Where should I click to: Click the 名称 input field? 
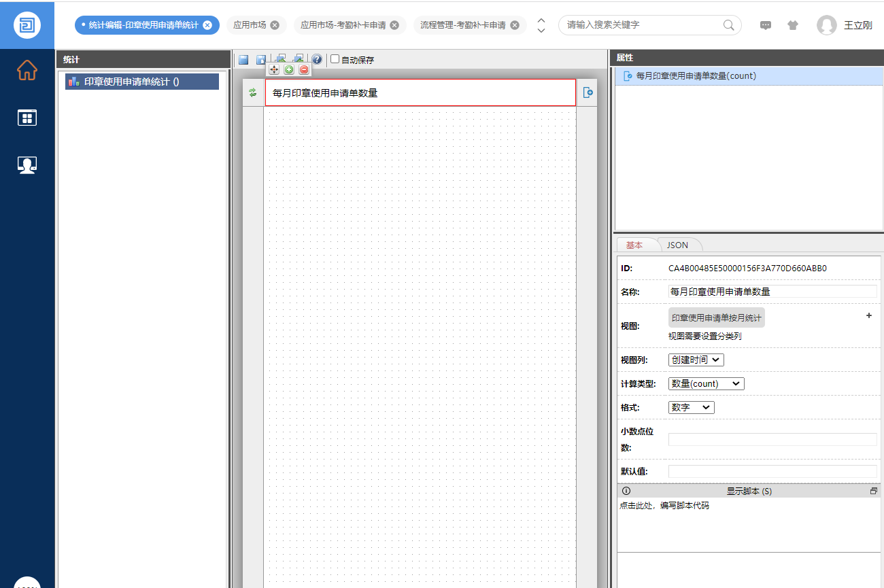772,292
